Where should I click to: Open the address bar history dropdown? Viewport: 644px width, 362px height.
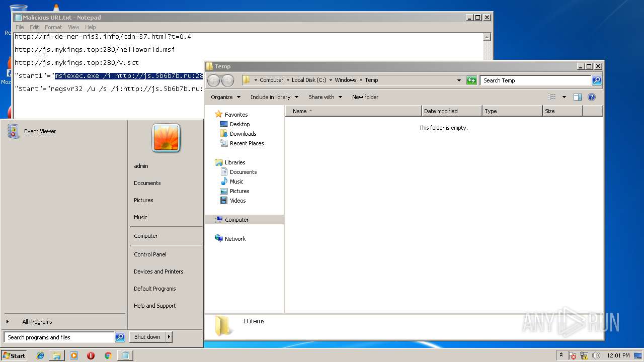pyautogui.click(x=459, y=80)
